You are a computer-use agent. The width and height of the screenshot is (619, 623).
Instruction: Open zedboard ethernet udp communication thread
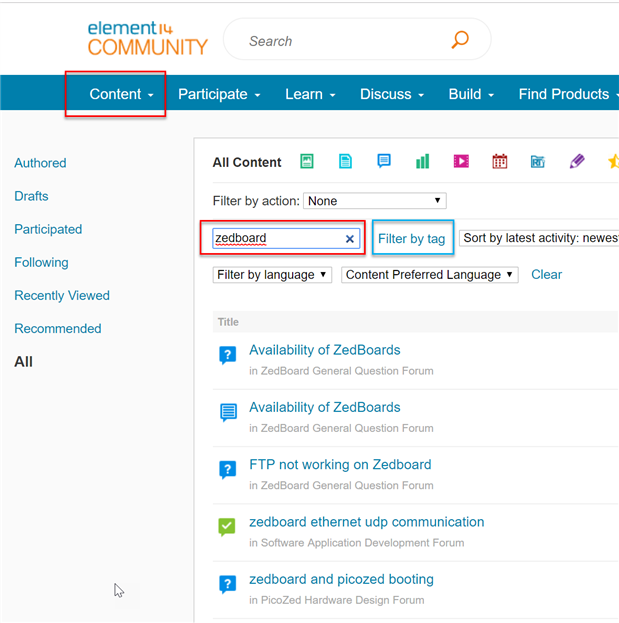coord(367,522)
